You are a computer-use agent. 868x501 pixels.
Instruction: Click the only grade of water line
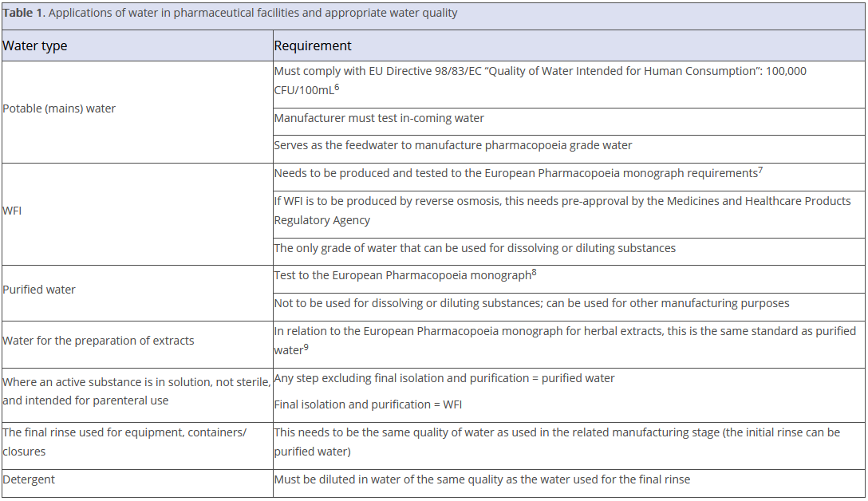click(x=475, y=248)
